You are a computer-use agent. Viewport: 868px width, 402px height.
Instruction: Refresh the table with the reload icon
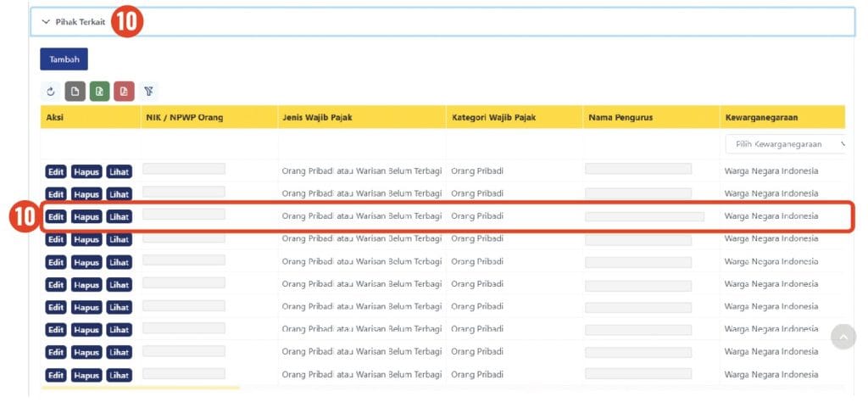click(x=51, y=92)
